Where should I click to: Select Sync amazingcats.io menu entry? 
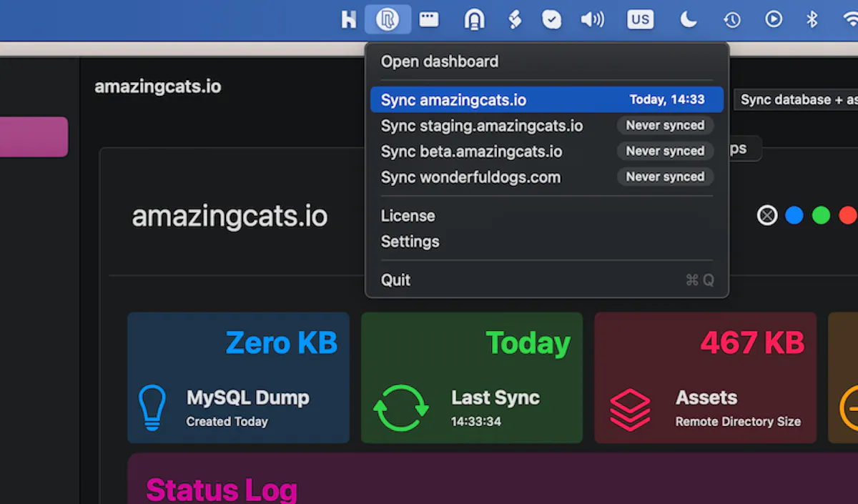pos(547,100)
